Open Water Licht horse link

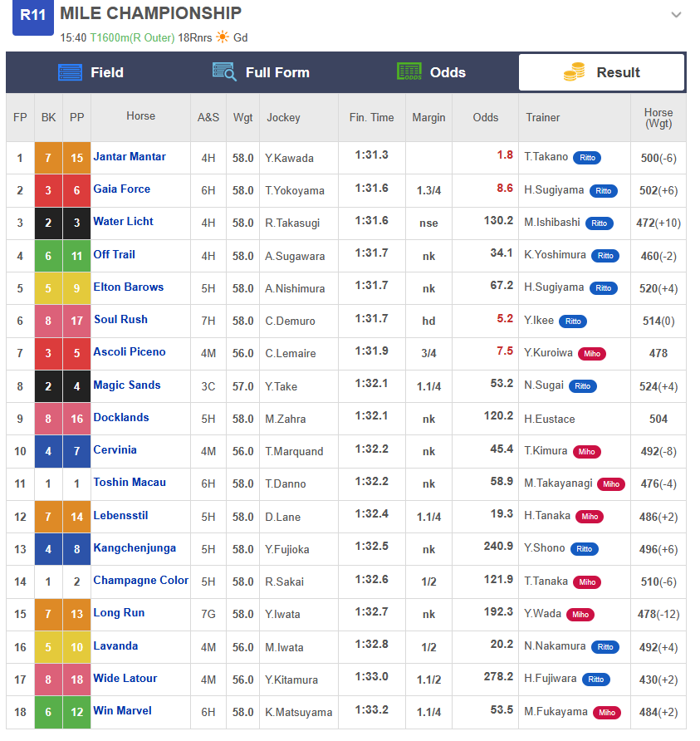[123, 222]
